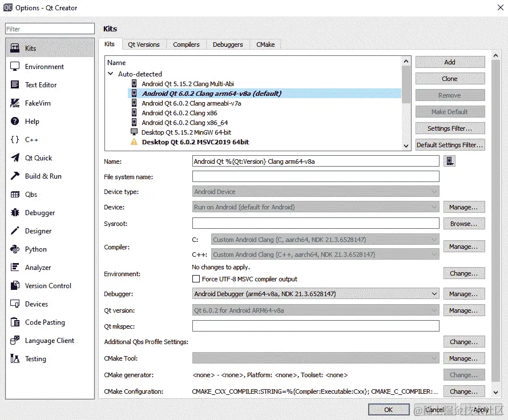The width and height of the screenshot is (508, 420).
Task: Click Manage... next to Device
Action: coord(463,207)
